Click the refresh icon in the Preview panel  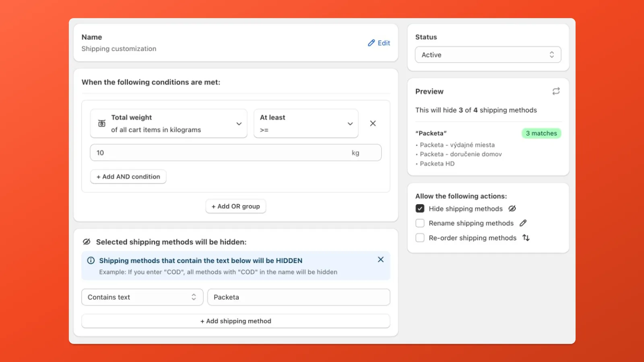(556, 91)
